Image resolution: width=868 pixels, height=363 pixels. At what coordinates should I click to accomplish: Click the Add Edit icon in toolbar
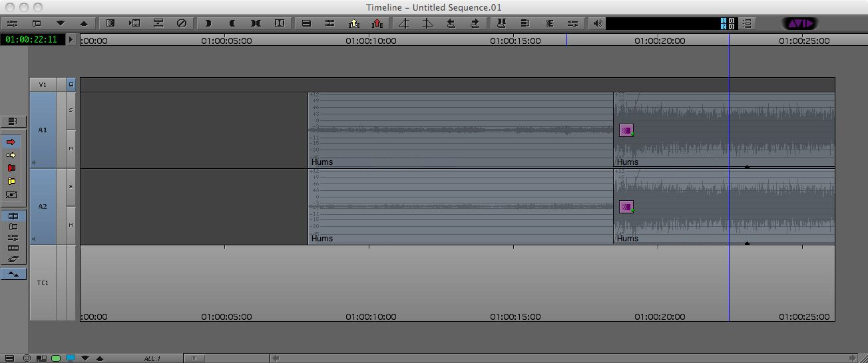click(x=329, y=23)
